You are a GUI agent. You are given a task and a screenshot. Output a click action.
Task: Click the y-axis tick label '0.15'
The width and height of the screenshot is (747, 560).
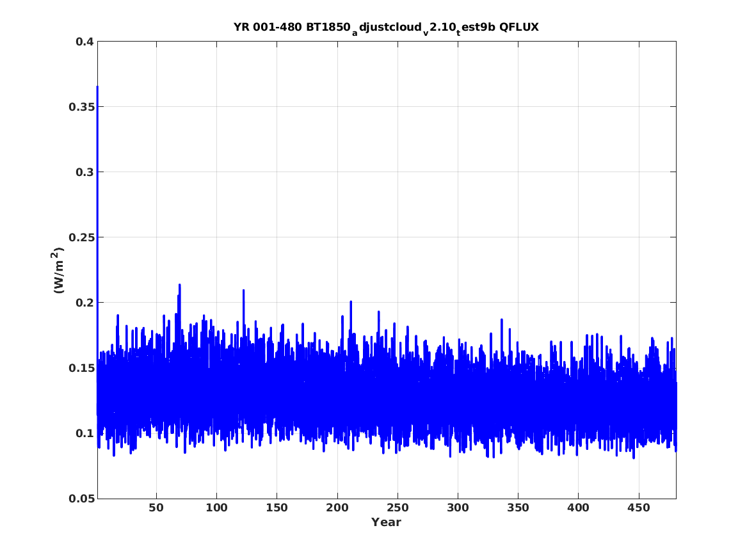pyautogui.click(x=81, y=368)
